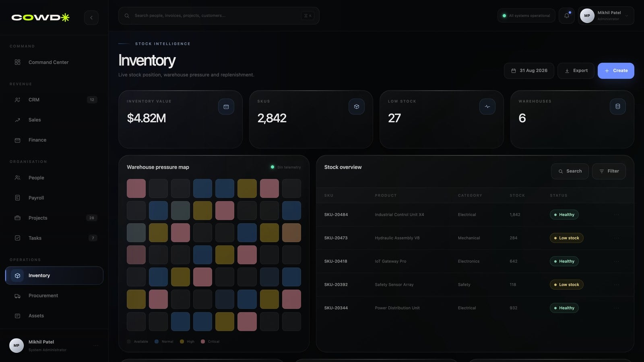Open the Tasks page

coord(54,238)
